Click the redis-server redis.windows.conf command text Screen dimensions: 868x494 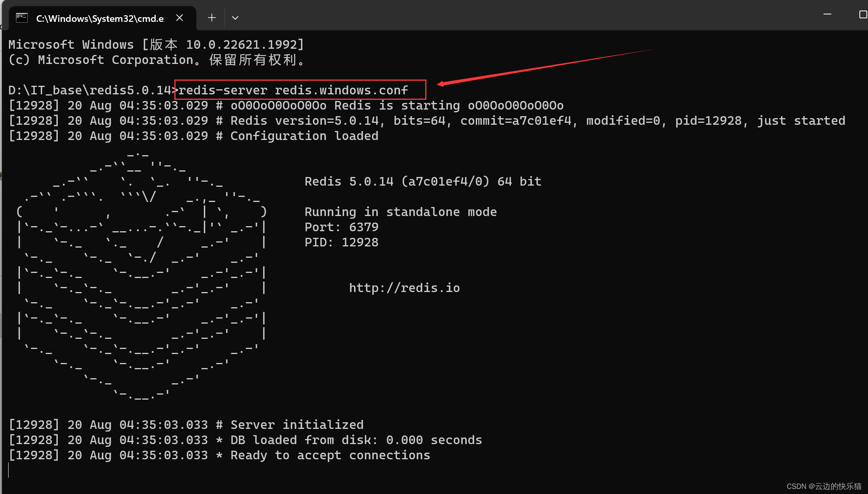tap(293, 90)
